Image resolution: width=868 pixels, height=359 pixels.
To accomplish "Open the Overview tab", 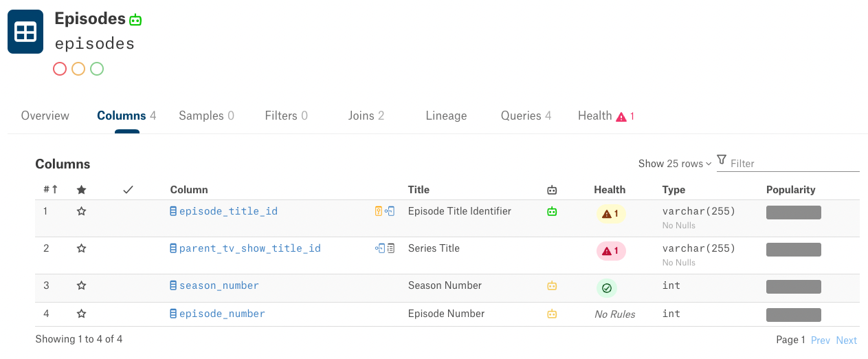I will (45, 116).
